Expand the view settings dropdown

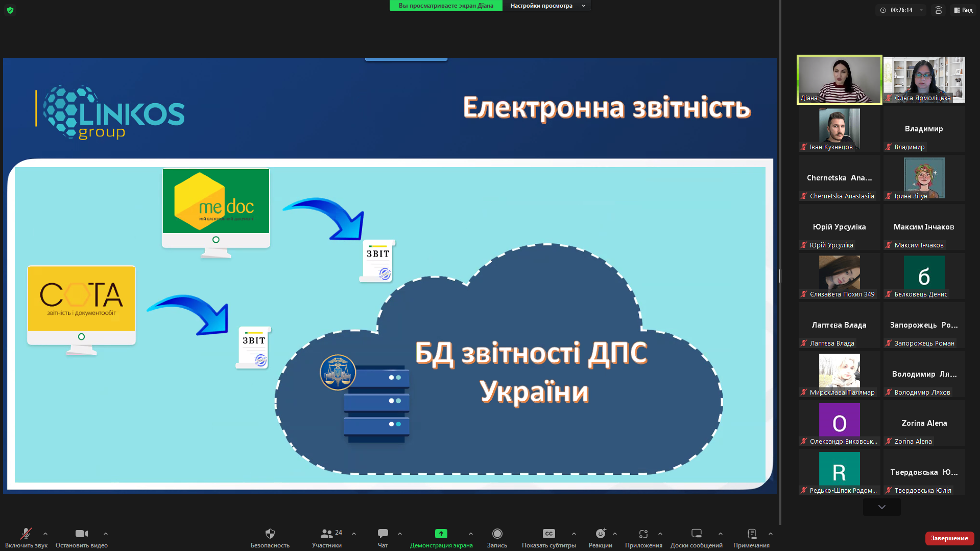547,6
